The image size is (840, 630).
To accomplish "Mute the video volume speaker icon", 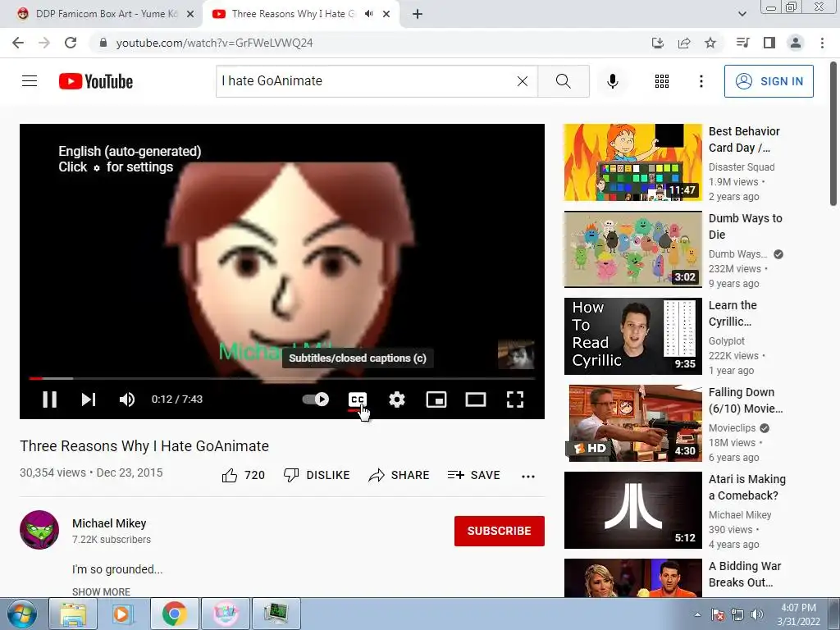I will pyautogui.click(x=127, y=399).
